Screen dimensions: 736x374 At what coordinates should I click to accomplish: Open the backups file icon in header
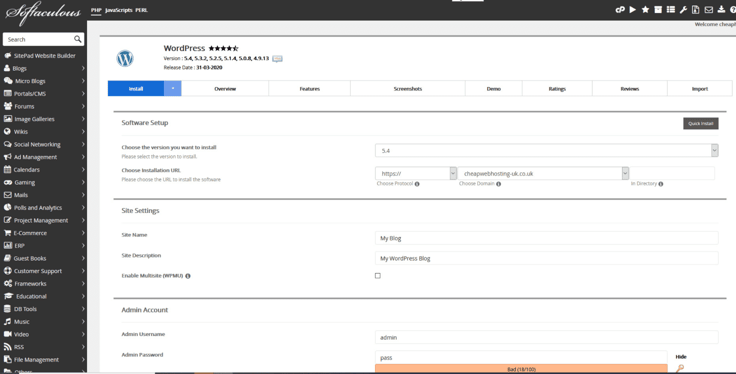696,9
